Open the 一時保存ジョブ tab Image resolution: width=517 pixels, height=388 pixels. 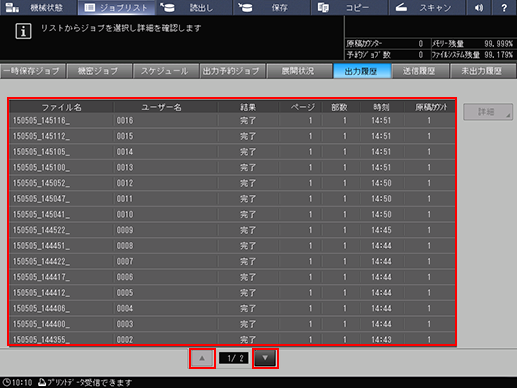pos(33,71)
